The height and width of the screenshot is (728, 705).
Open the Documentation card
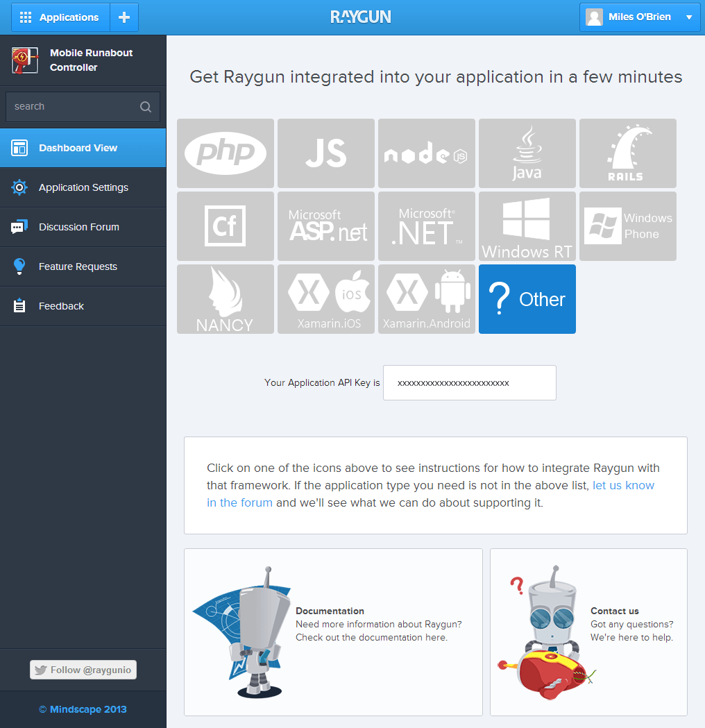[333, 632]
